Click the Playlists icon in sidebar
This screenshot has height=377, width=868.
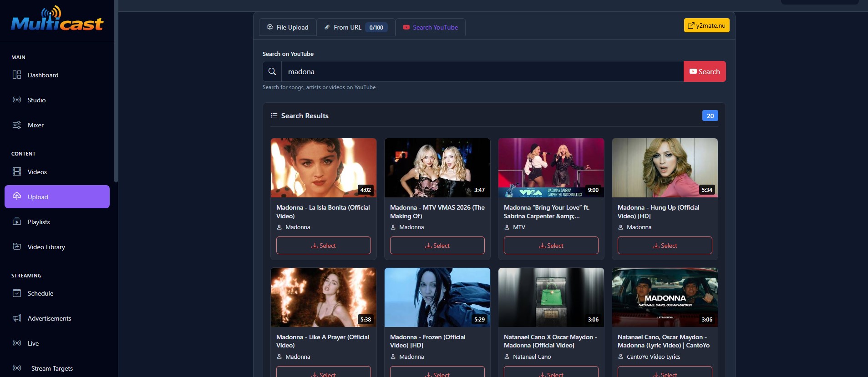tap(17, 221)
